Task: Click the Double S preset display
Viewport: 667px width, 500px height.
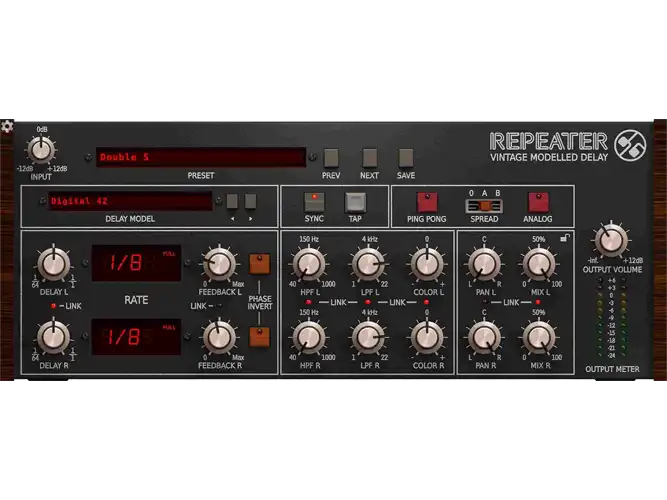Action: click(x=201, y=157)
